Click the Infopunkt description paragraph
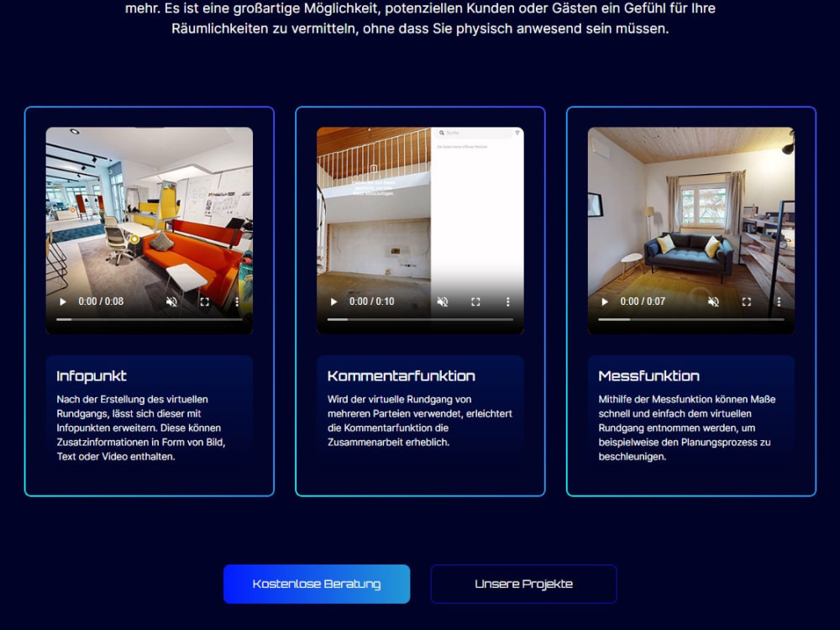The height and width of the screenshot is (630, 840). coord(141,428)
